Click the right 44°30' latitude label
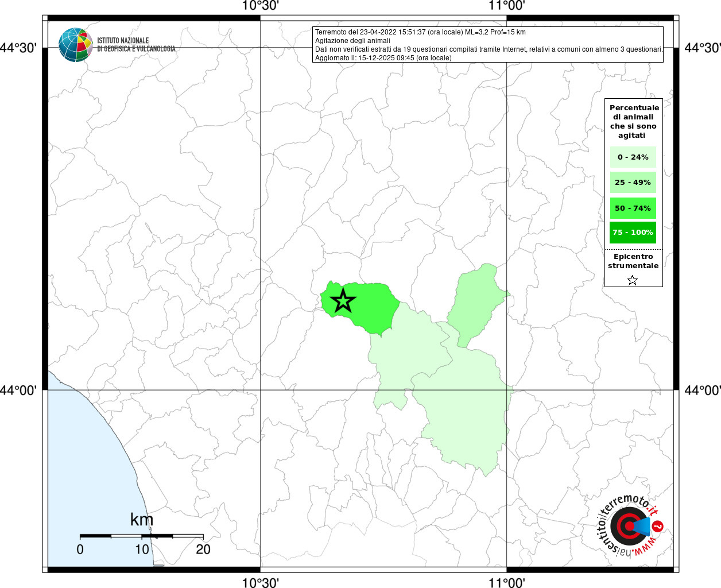 click(702, 48)
